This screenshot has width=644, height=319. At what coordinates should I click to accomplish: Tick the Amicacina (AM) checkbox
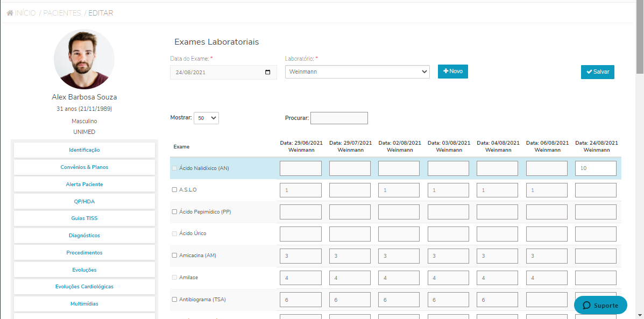pyautogui.click(x=174, y=256)
